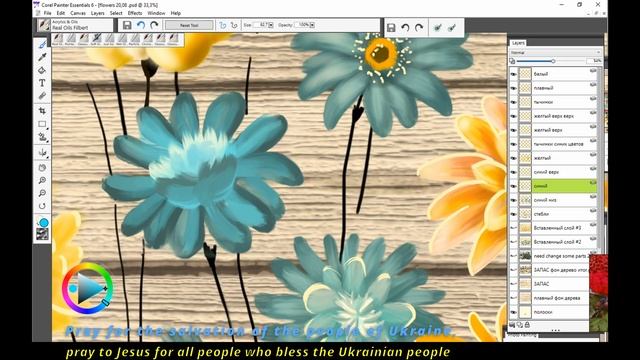Screen dimensions: 640x360
Task: Click the layer opacity percentage field
Action: (594, 61)
